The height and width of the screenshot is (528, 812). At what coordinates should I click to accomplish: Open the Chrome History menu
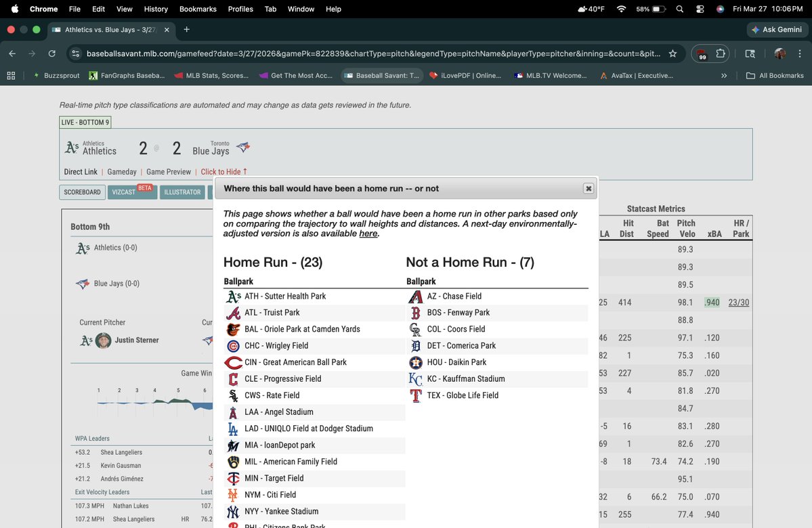click(x=156, y=9)
